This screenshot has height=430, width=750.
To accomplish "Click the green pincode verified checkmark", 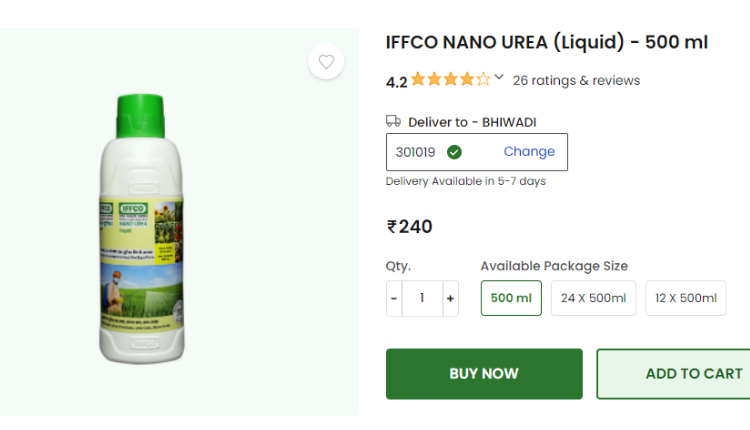I will 454,152.
